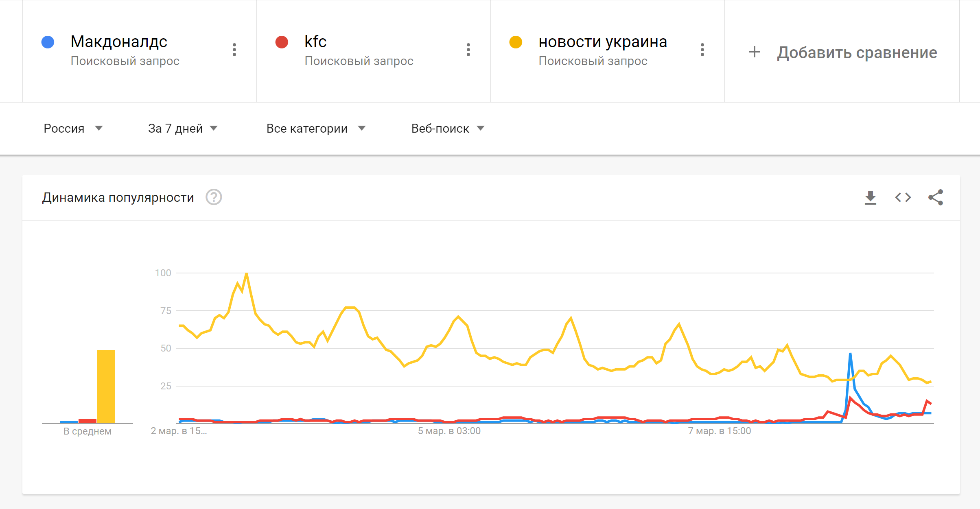The height and width of the screenshot is (509, 980).
Task: Click the share chart icon
Action: 935,198
